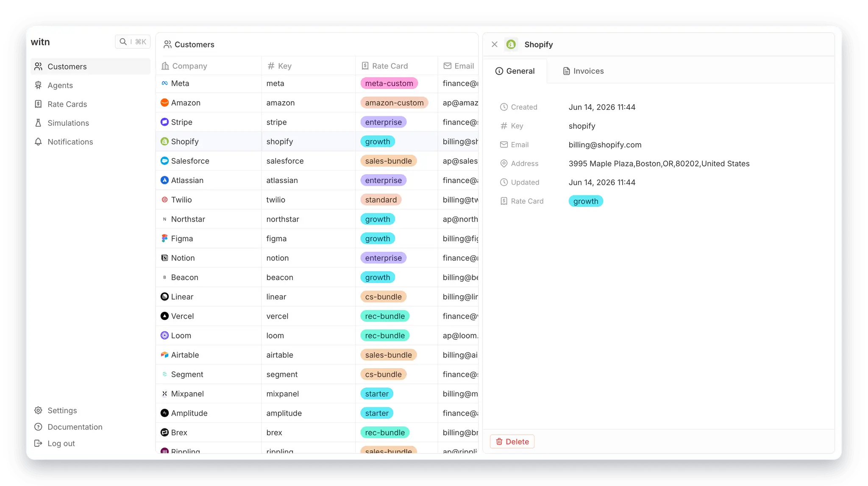Screen dimensions: 868x486
Task: Select the Beacon customer row
Action: coord(317,277)
